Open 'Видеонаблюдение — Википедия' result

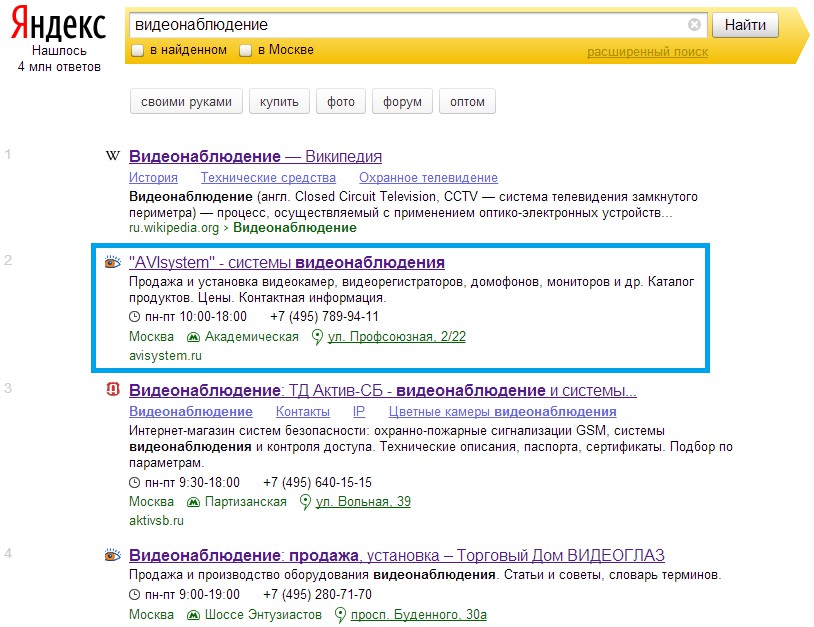[x=255, y=156]
